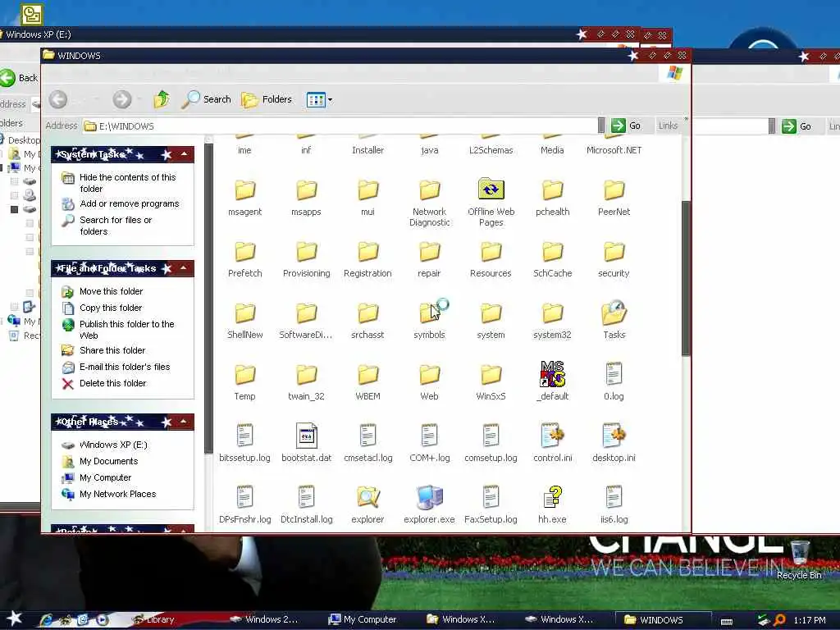The width and height of the screenshot is (840, 630).
Task: Select the WinSxS folder
Action: (x=491, y=381)
